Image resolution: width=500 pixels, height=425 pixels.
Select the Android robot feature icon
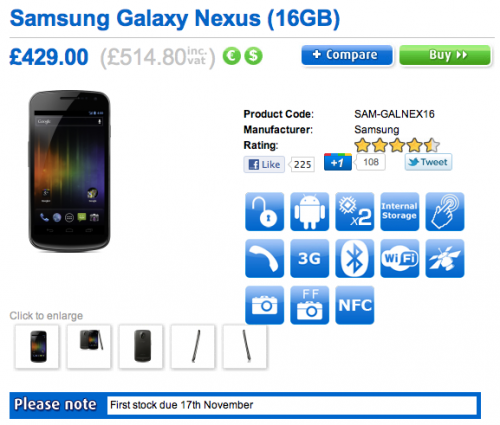pos(309,212)
